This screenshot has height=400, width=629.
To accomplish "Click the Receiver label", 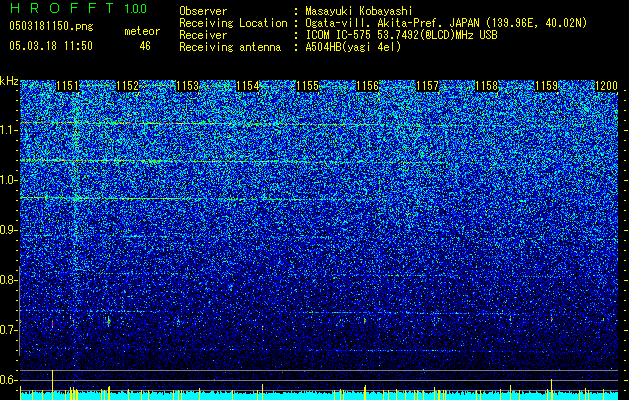I will [x=203, y=35].
